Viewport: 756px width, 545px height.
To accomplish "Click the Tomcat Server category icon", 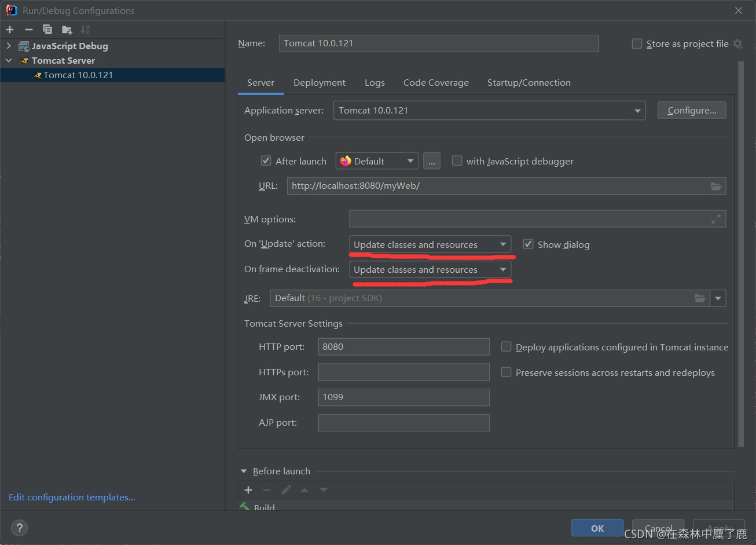I will [x=24, y=61].
